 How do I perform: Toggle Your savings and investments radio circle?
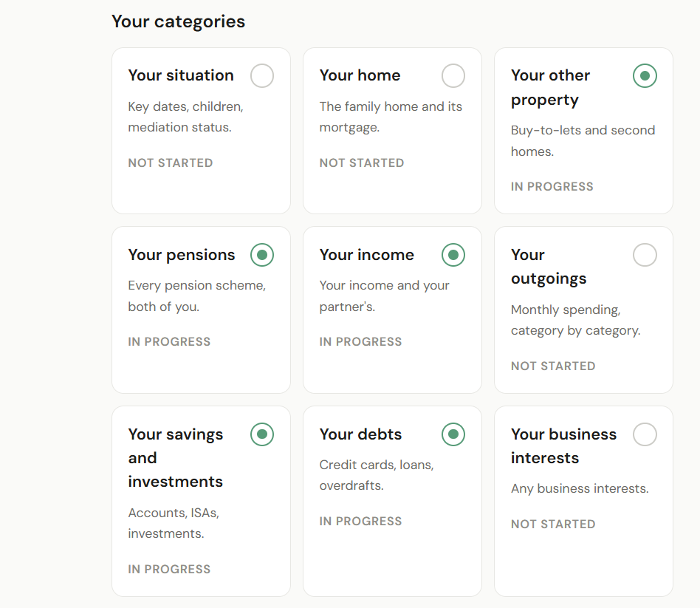coord(262,434)
